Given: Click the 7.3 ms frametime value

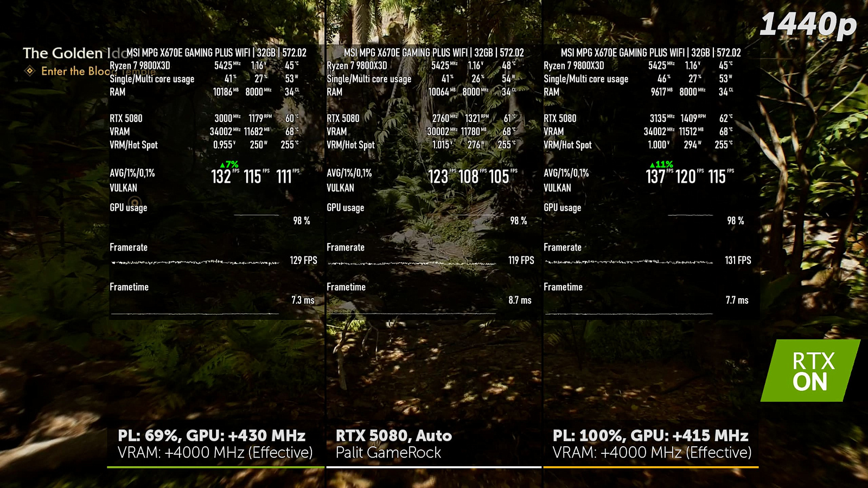Looking at the screenshot, I should [x=303, y=300].
